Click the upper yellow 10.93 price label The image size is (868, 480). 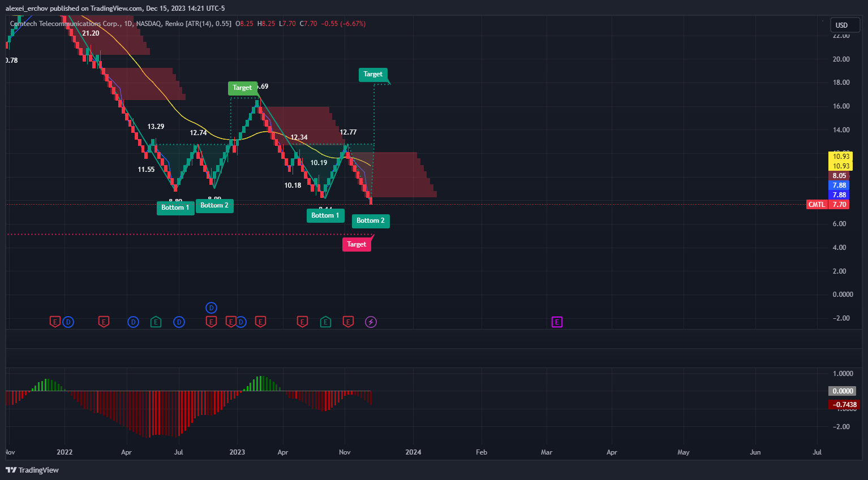click(x=840, y=157)
